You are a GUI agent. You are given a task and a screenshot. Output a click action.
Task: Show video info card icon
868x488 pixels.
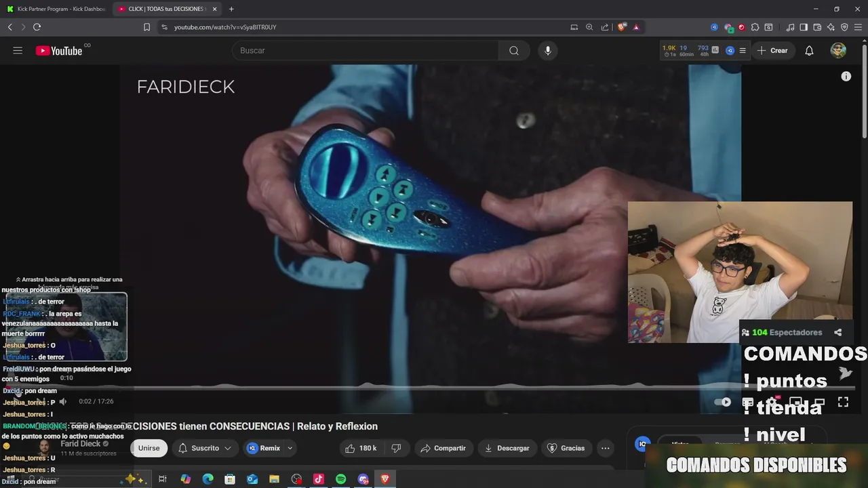[x=846, y=77]
